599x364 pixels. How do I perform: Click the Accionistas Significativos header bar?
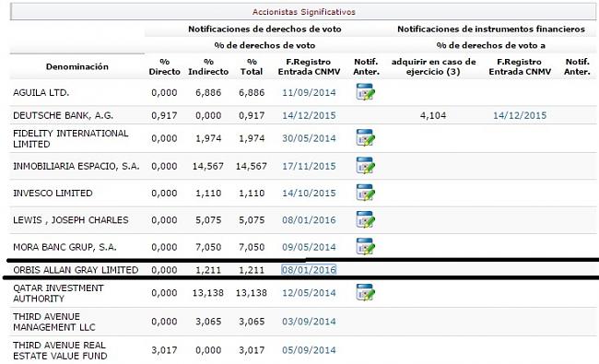coord(304,12)
